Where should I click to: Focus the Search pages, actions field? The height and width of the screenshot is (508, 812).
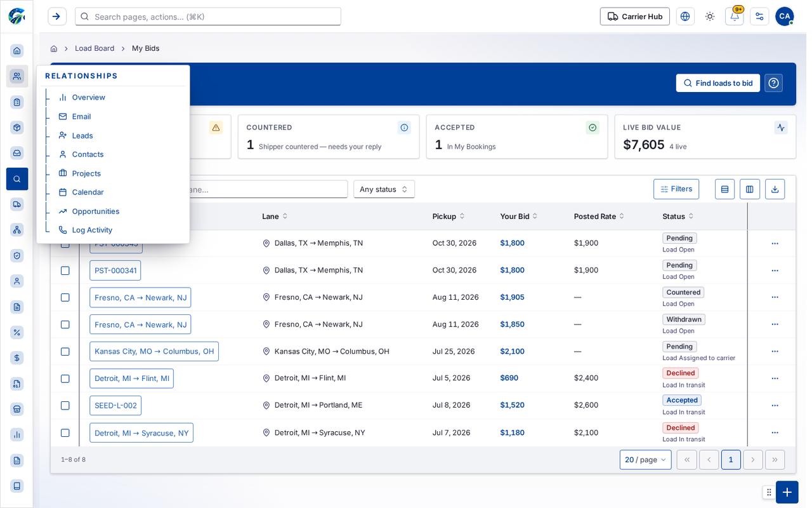tap(208, 17)
